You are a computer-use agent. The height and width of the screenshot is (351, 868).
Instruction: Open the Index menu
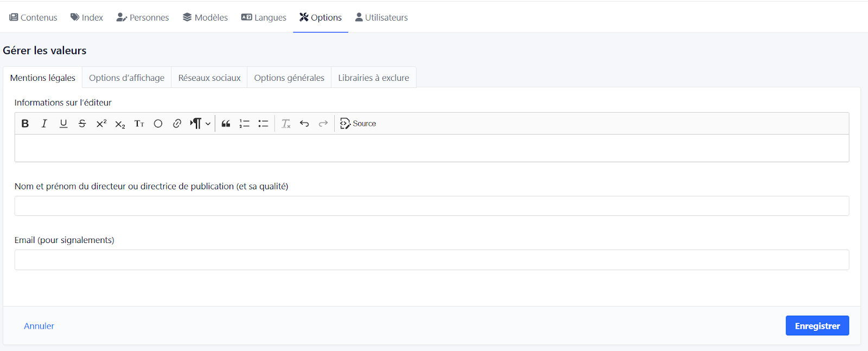(x=87, y=17)
